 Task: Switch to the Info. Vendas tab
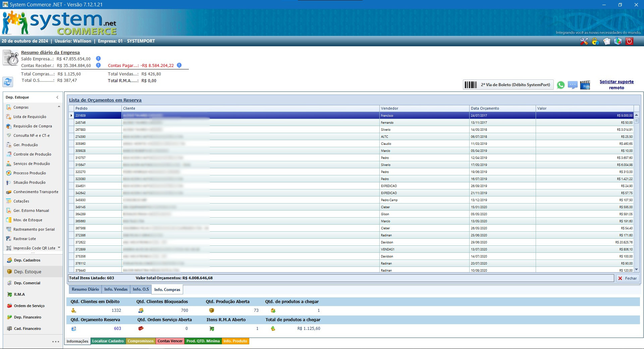[116, 289]
